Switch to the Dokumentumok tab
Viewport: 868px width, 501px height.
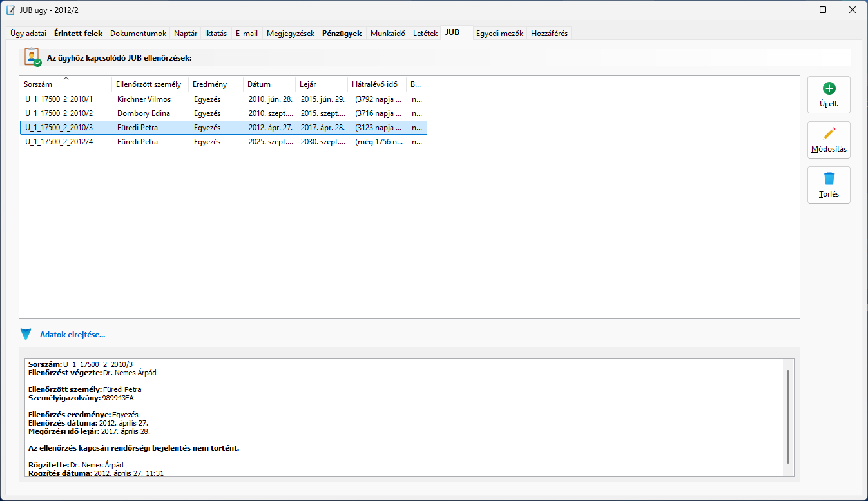138,34
